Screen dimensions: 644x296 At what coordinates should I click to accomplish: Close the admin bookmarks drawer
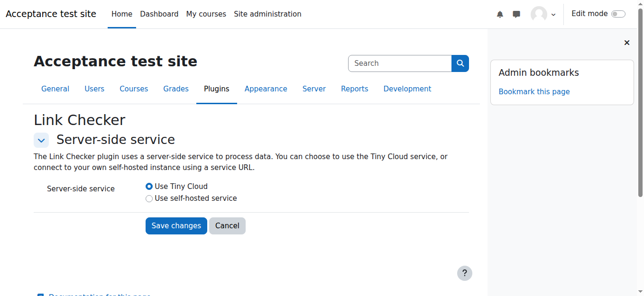point(626,43)
